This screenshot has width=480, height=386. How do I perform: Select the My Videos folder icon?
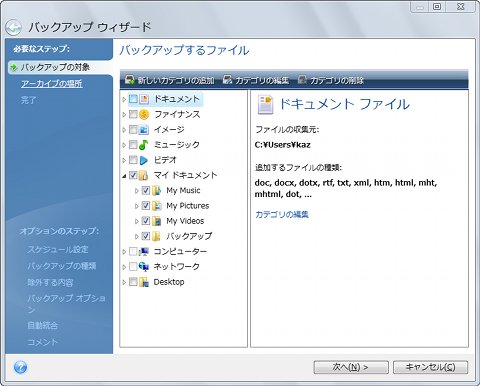[x=156, y=221]
